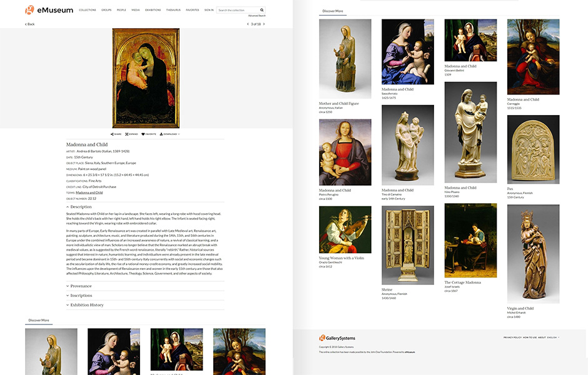Open the Collections menu

[x=88, y=10]
